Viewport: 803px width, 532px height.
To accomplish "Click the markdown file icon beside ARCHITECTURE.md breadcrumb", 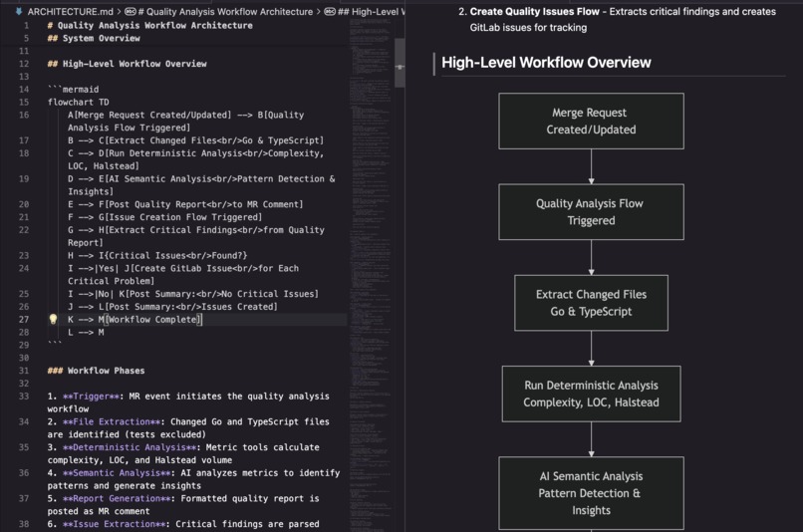I will [x=19, y=11].
